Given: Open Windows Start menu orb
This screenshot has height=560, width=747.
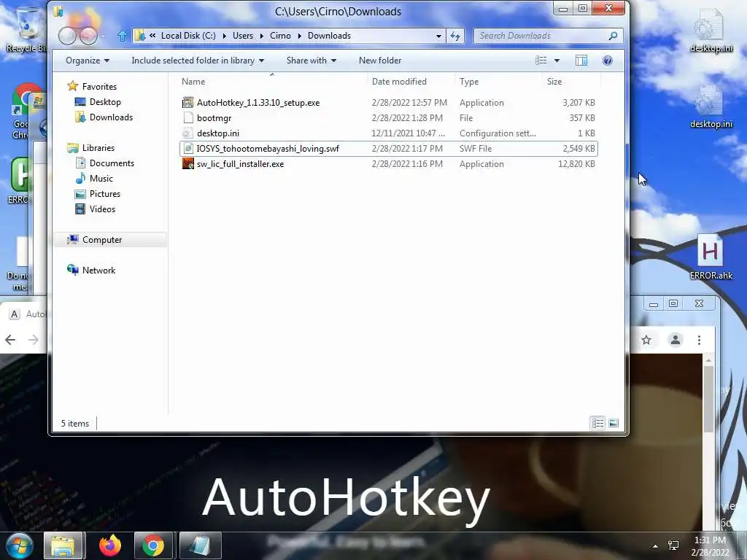Looking at the screenshot, I should 19,545.
